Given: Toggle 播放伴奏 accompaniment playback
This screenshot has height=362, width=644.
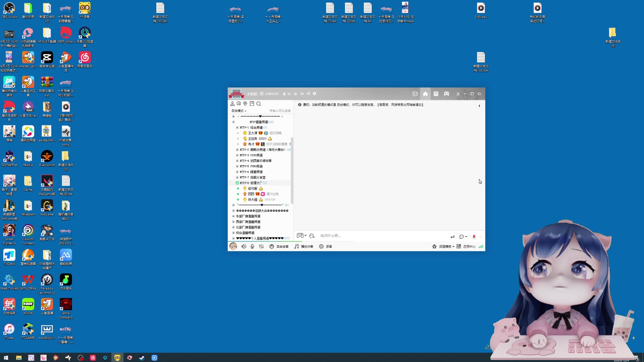Looking at the screenshot, I should point(304,246).
